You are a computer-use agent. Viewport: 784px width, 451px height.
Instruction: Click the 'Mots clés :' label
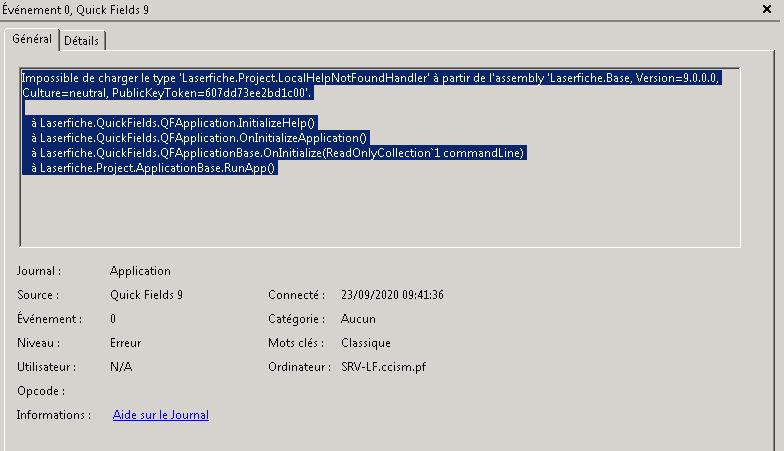point(296,343)
